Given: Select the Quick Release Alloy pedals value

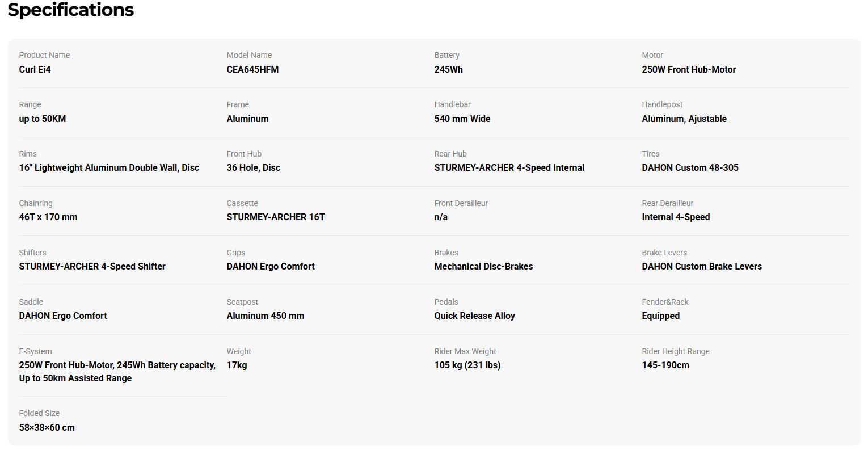Looking at the screenshot, I should click(x=474, y=316).
